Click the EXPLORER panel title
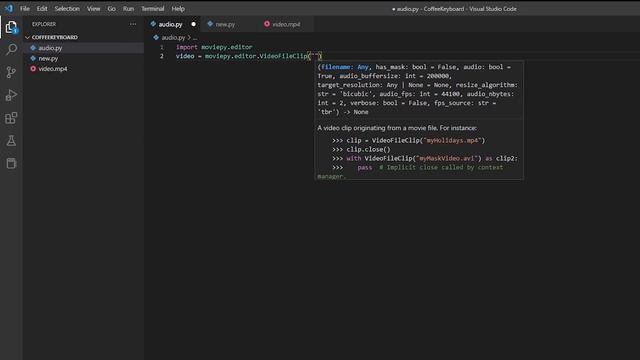The height and width of the screenshot is (360, 640). pyautogui.click(x=44, y=24)
